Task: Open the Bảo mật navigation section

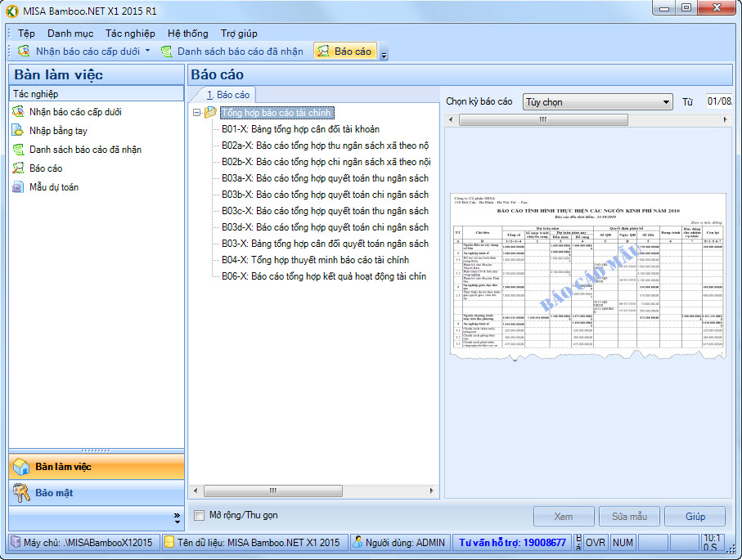Action: [x=97, y=493]
